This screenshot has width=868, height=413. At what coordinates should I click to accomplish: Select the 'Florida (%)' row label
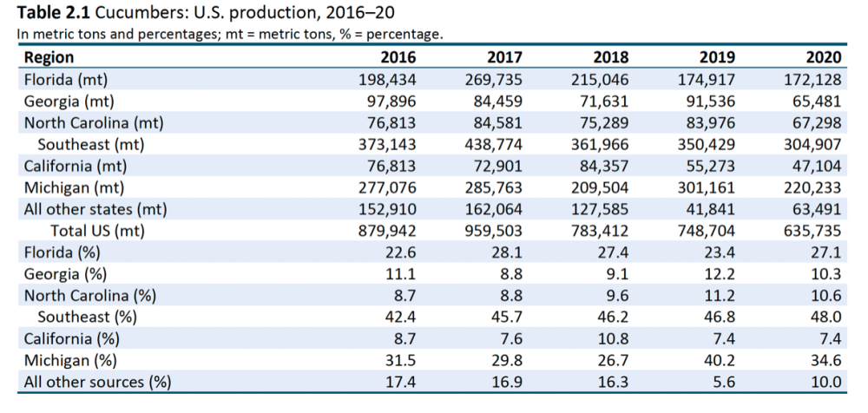pos(62,252)
